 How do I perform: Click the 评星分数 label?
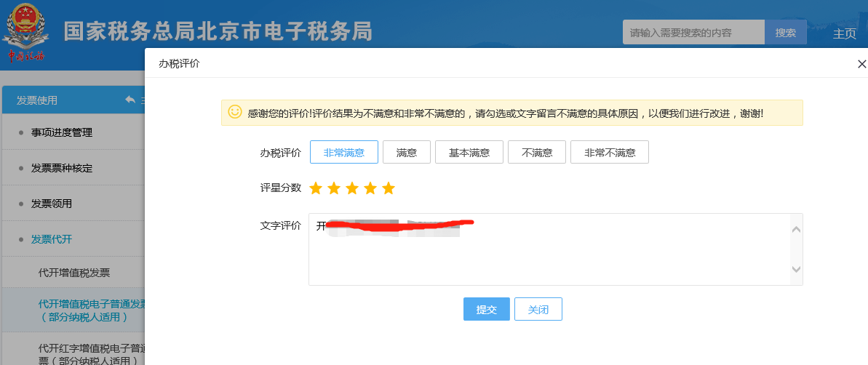[281, 188]
